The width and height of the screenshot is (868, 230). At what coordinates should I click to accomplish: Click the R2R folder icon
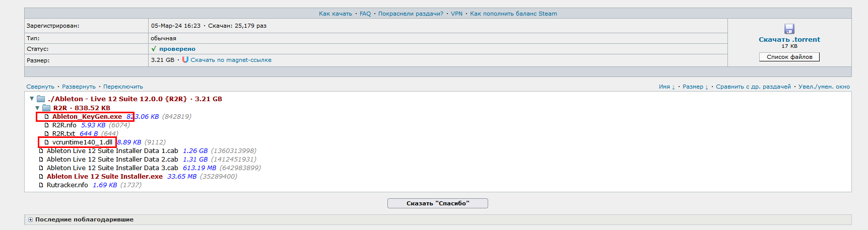[x=46, y=108]
